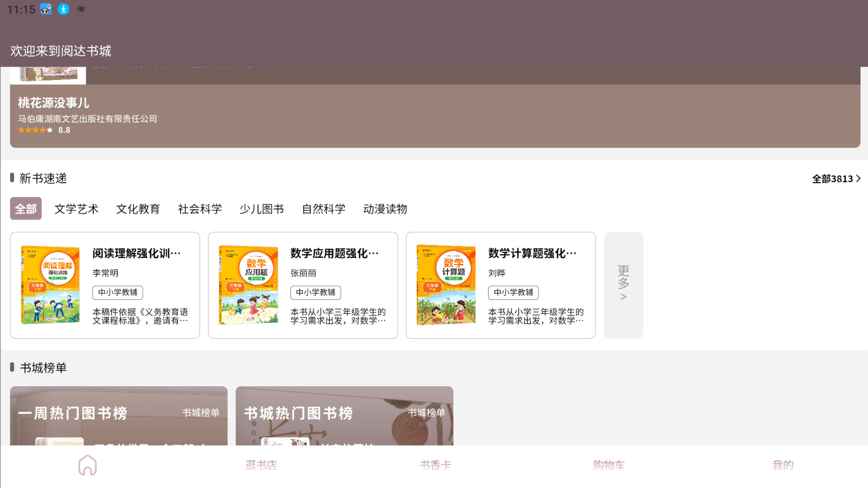The width and height of the screenshot is (868, 488).
Task: Click the 马伯庸湖南文艺出版社有限责任公司 publisher line
Action: (87, 119)
